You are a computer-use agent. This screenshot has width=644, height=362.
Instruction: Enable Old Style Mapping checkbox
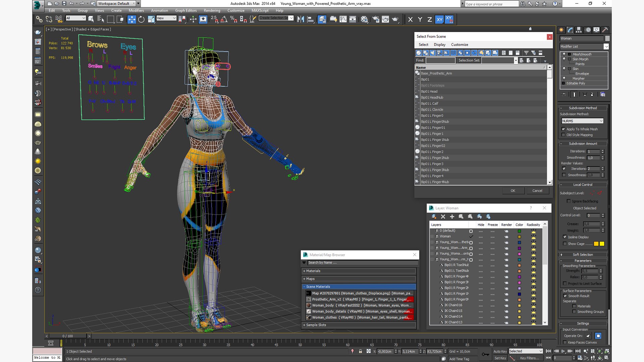tap(563, 135)
